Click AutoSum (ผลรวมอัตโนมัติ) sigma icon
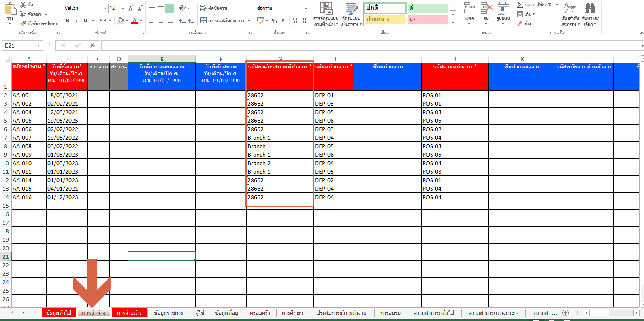Screen dimensions: 644x321 (x=520, y=5)
